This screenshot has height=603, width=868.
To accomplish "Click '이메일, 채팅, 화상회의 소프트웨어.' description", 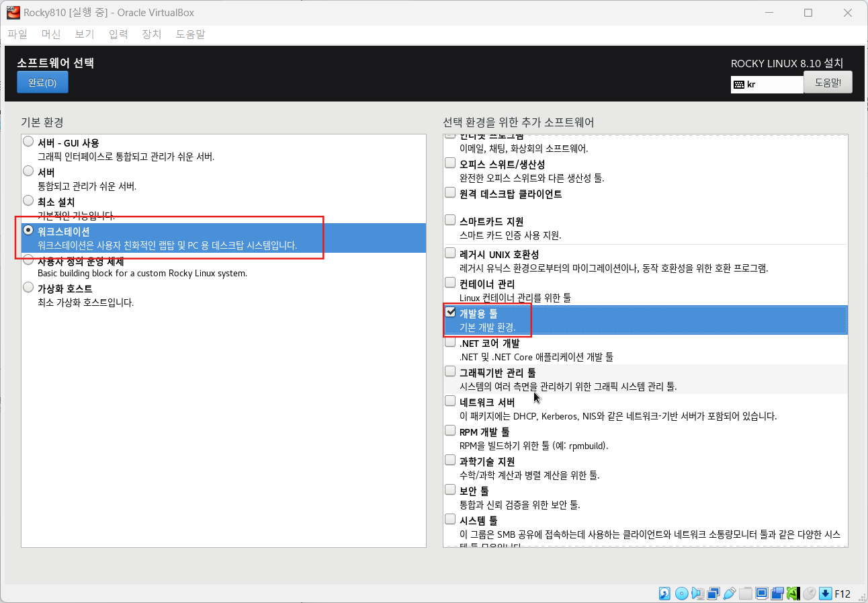I will [524, 149].
